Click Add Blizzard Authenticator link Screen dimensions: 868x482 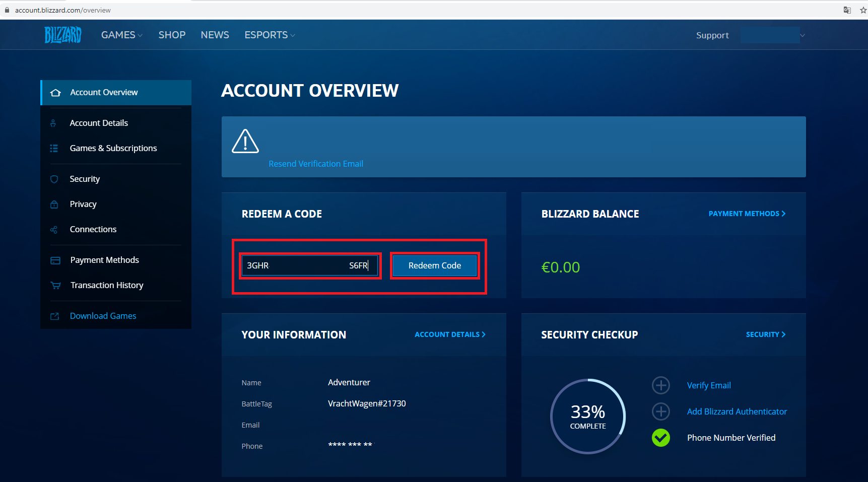pyautogui.click(x=737, y=411)
